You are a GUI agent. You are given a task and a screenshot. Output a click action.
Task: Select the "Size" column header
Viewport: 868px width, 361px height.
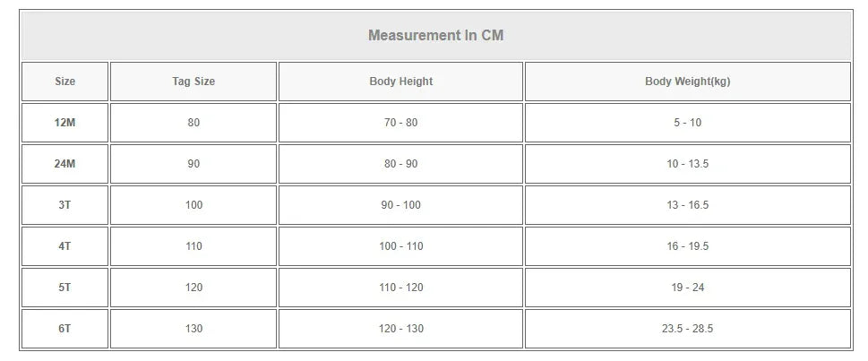65,82
